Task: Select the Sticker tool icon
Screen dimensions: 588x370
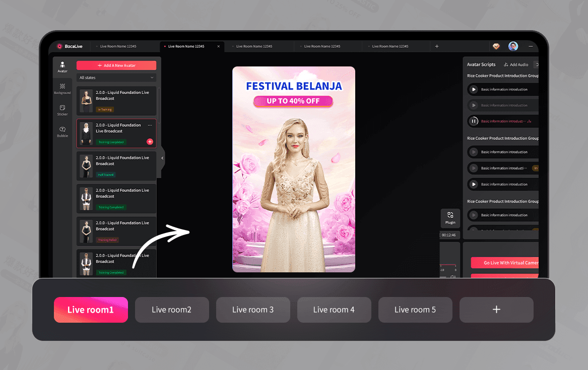Action: (62, 110)
